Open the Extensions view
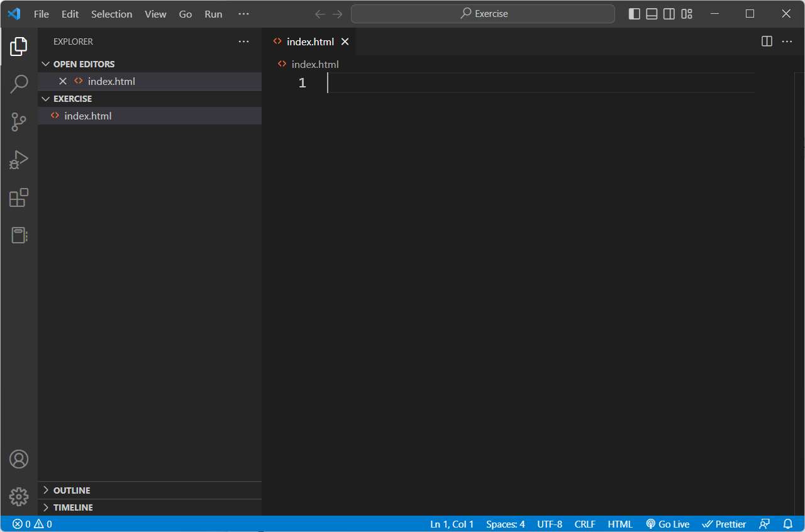Viewport: 805px width, 532px height. tap(19, 197)
